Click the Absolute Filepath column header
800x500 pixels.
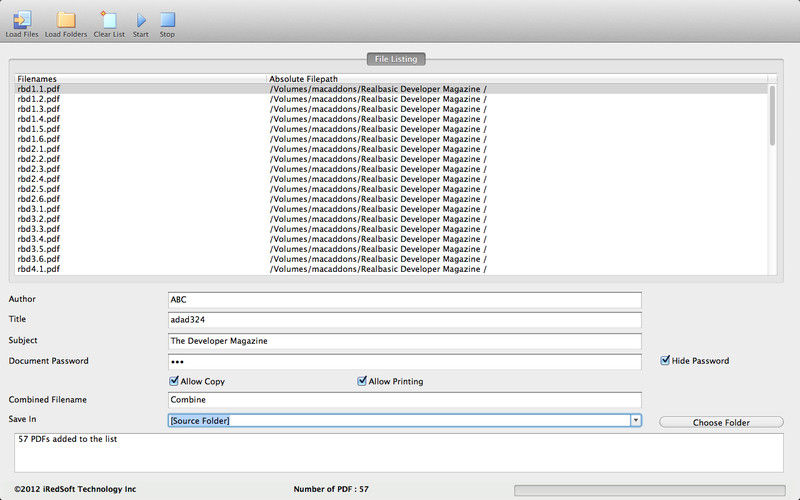tap(517, 79)
